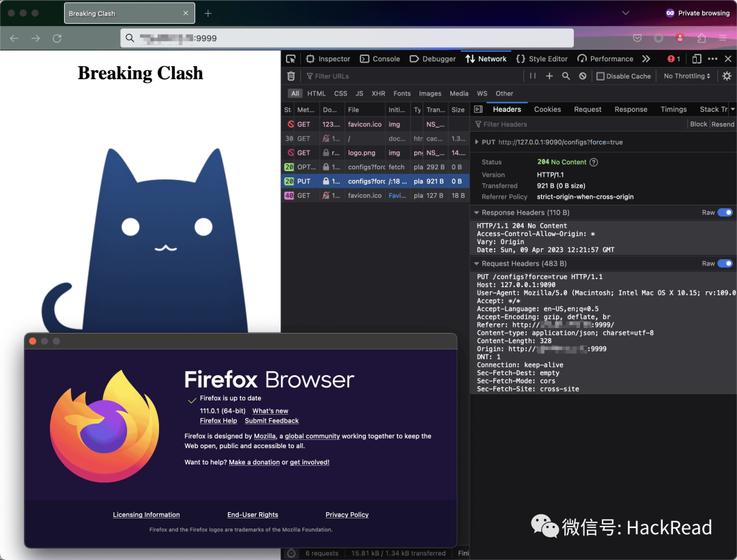The image size is (737, 560).
Task: Open the details tabs overflow arrow
Action: pyautogui.click(x=732, y=109)
